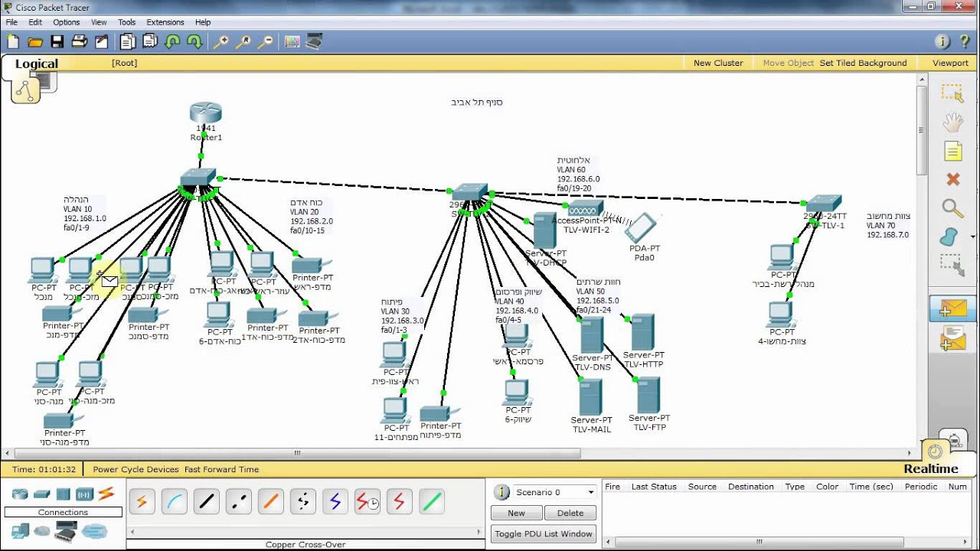
Task: Expand the shape tool dropdown arrow
Action: tap(972, 236)
